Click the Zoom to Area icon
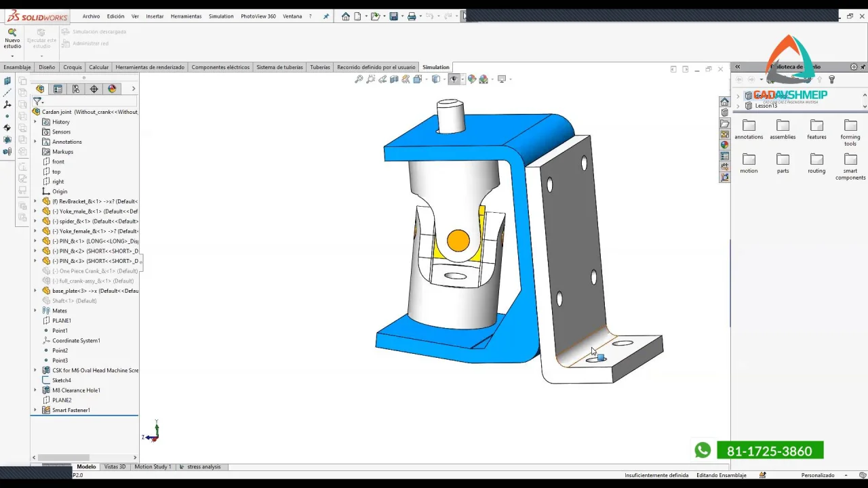Screen dimensions: 868x488 pyautogui.click(x=370, y=79)
